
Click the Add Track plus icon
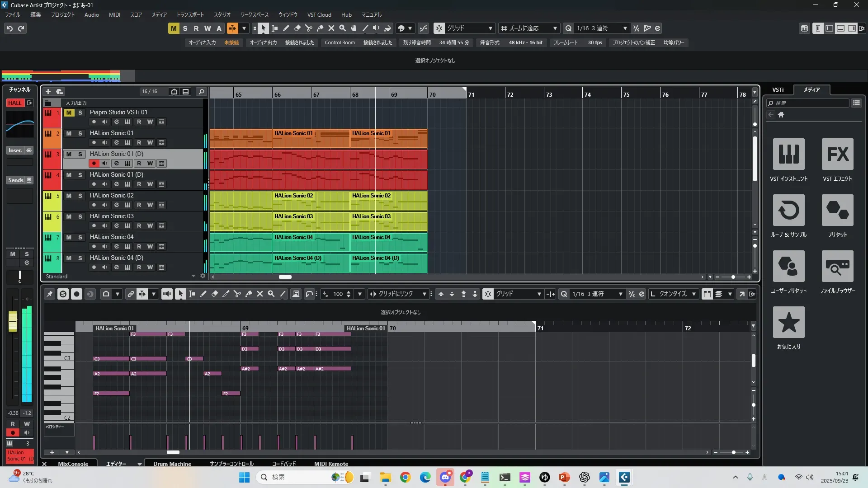(x=48, y=92)
